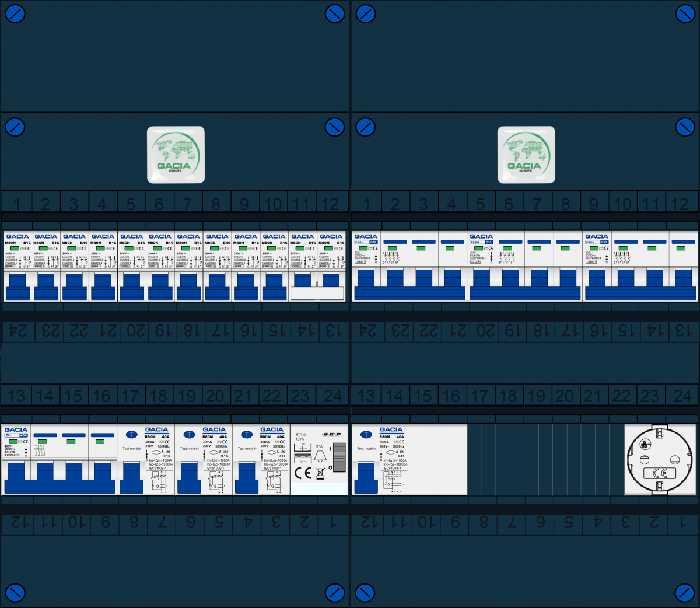Image resolution: width=700 pixels, height=608 pixels.
Task: Click the 'BTR12 12VA' text on the bell transformer
Action: tap(300, 436)
